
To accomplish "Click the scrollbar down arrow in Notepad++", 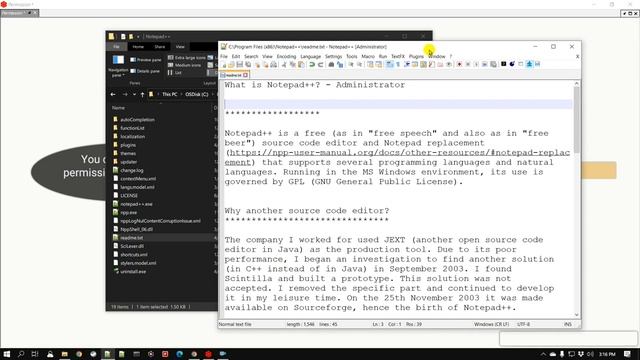I will pos(576,315).
